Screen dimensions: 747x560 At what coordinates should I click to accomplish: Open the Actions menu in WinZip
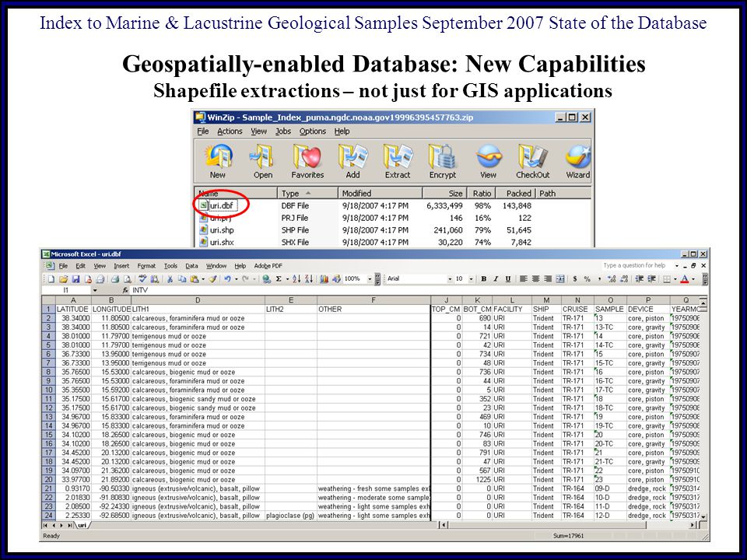pyautogui.click(x=230, y=131)
